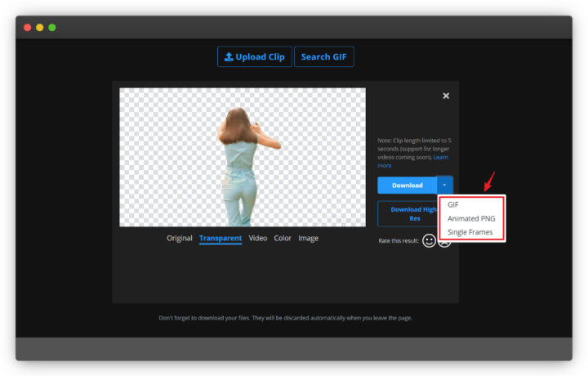This screenshot has height=376, width=588.
Task: Click the yellow minimize window button
Action: point(40,28)
